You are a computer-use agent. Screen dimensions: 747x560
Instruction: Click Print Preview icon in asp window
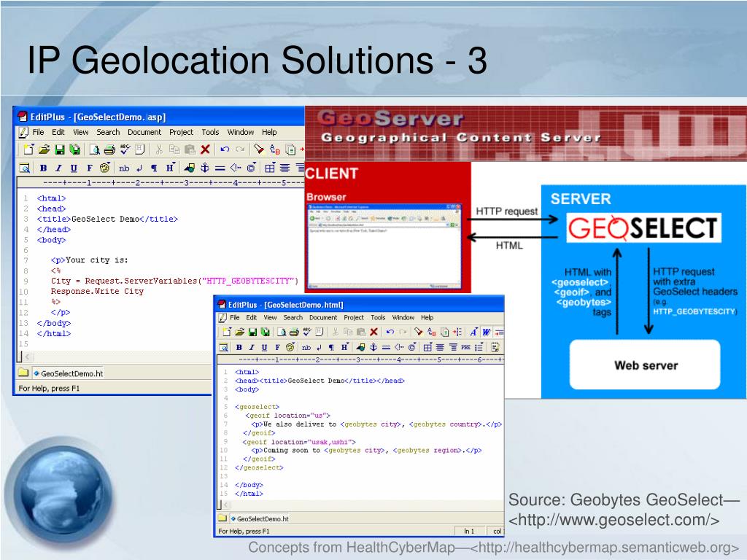(94, 149)
